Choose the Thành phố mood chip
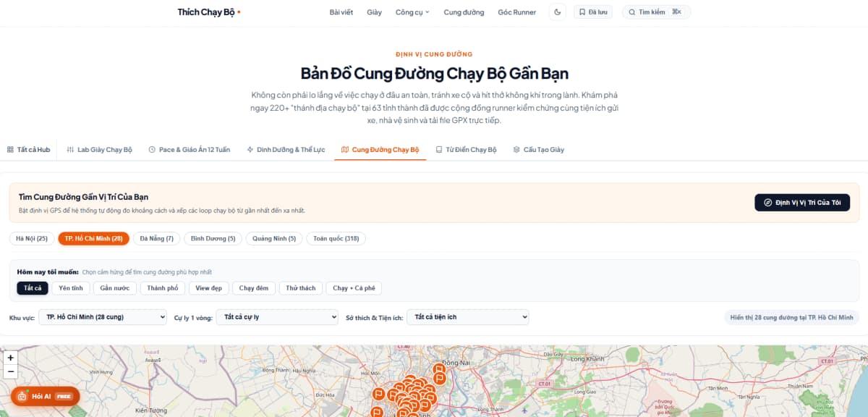Image resolution: width=868 pixels, height=417 pixels. [x=163, y=288]
